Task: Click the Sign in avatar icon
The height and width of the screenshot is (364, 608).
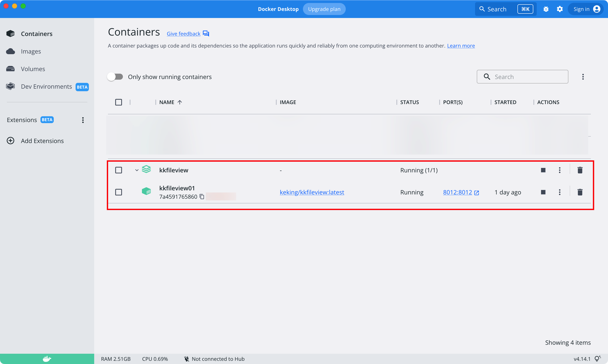Action: pos(597,9)
